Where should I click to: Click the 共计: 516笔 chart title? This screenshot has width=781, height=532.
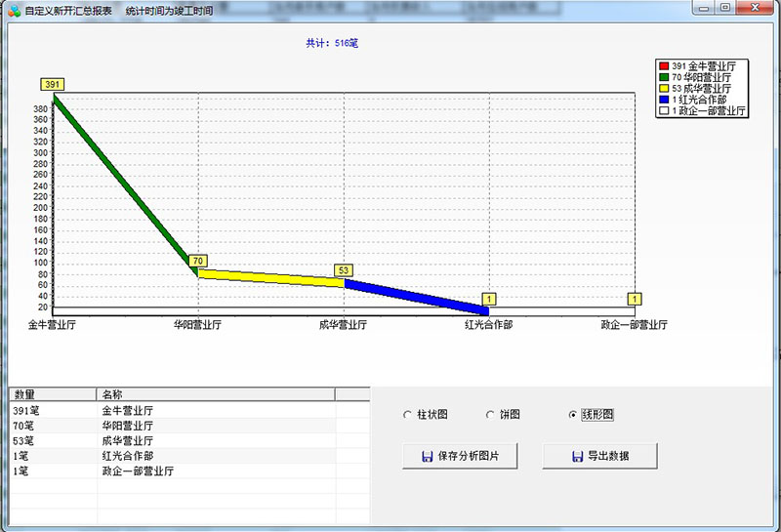point(332,43)
